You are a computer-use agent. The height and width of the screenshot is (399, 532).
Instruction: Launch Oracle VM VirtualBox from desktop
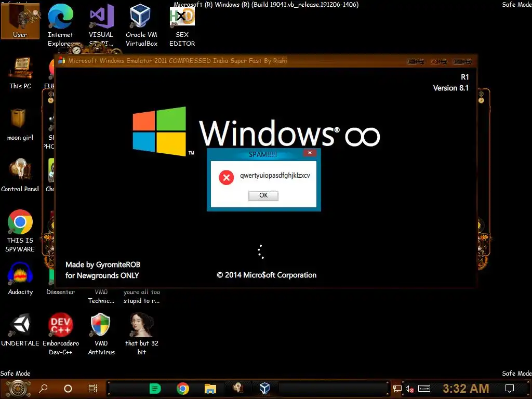click(x=141, y=24)
